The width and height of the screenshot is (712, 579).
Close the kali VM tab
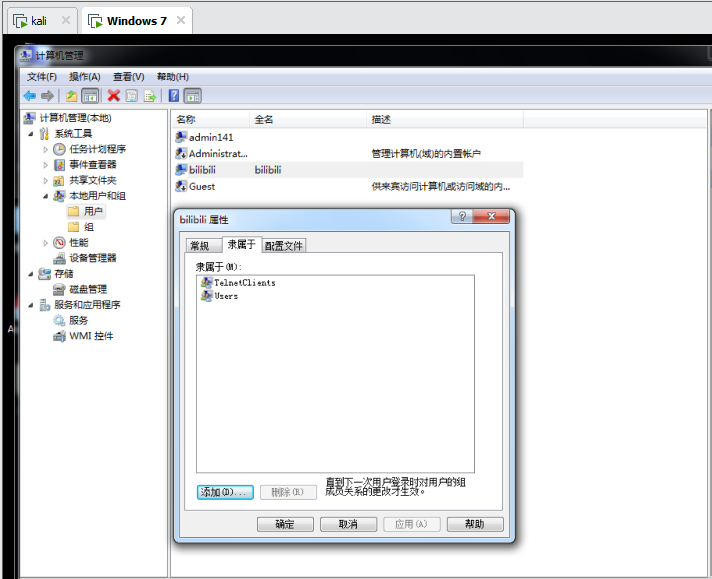point(66,20)
